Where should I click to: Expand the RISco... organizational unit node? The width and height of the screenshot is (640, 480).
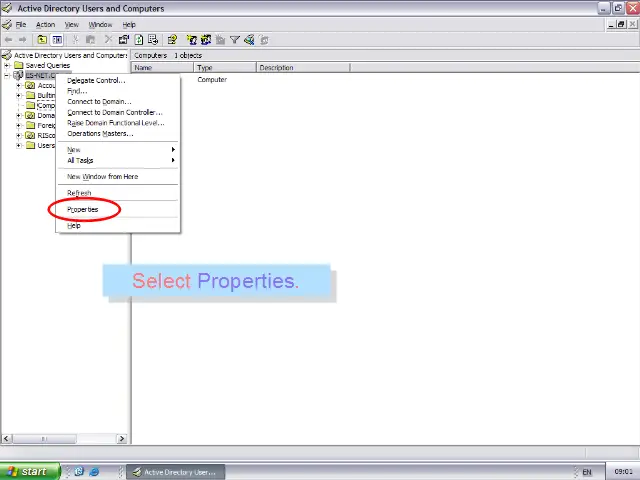point(18,136)
